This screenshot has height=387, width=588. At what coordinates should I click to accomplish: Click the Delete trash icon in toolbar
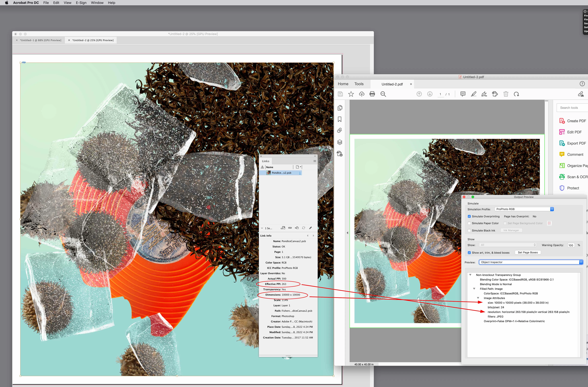(x=506, y=94)
